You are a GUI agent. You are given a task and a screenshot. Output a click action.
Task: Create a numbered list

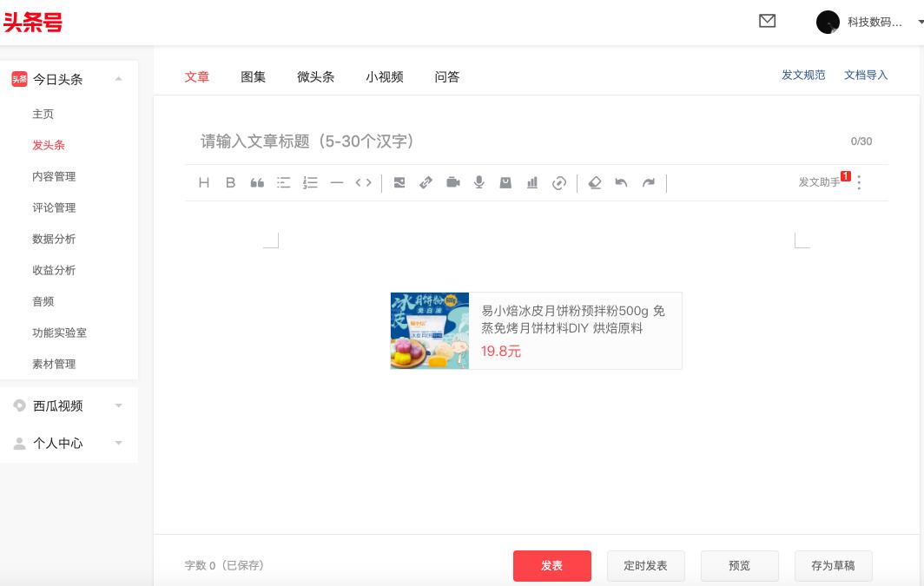(x=310, y=182)
